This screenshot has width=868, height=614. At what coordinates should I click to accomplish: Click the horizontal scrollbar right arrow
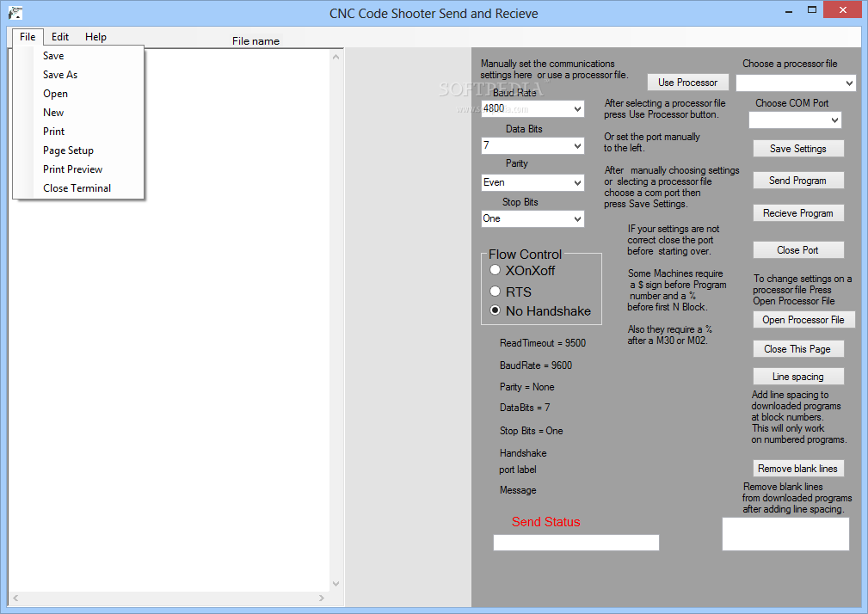(x=322, y=598)
